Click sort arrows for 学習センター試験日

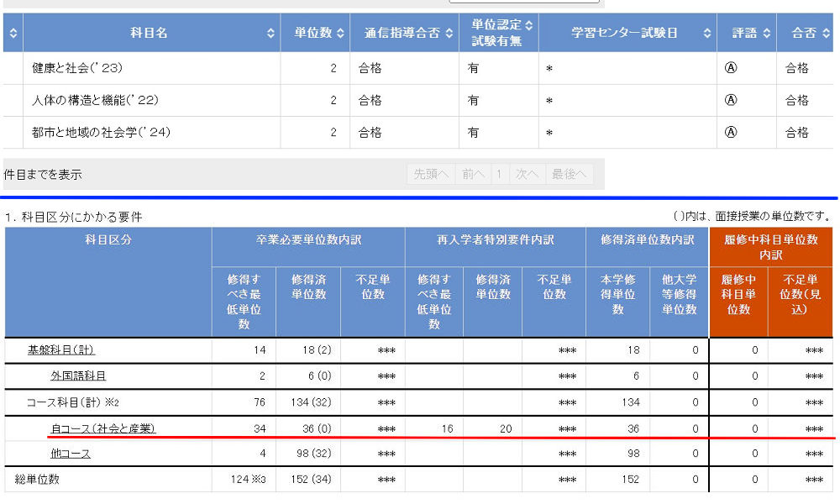pos(706,34)
